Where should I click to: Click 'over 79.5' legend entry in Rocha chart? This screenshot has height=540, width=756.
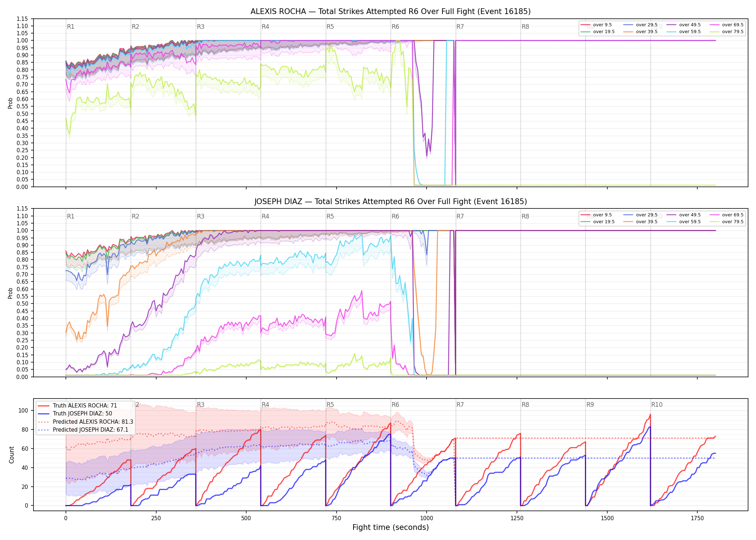tap(726, 32)
